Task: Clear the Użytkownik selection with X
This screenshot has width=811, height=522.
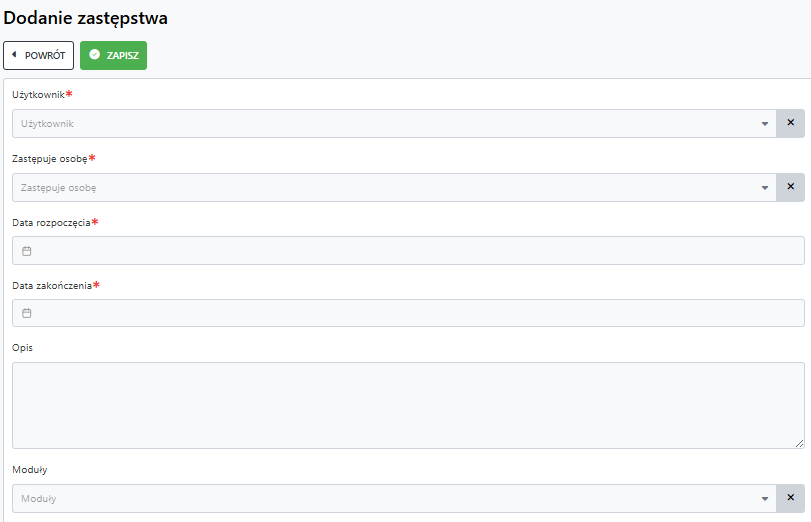Action: click(x=790, y=123)
